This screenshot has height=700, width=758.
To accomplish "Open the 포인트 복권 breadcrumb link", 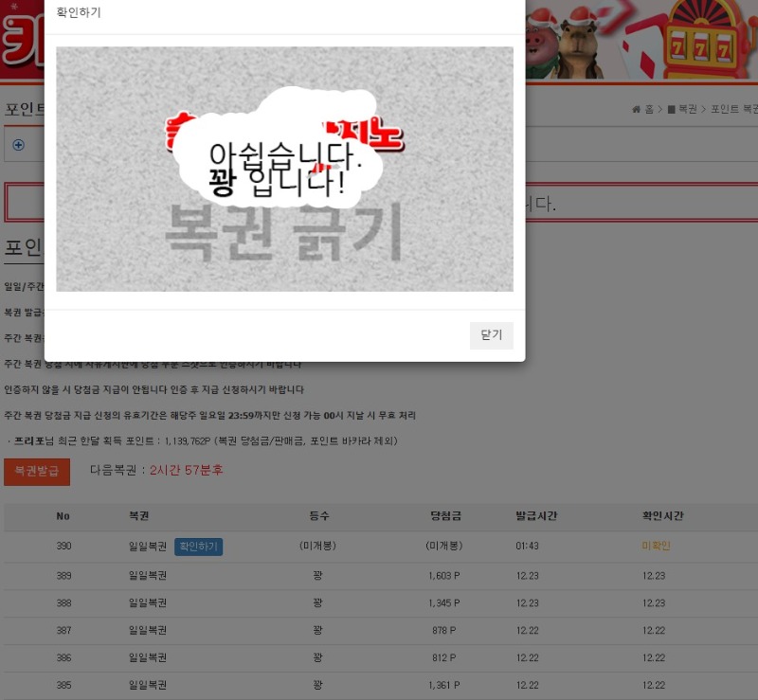I will (x=733, y=110).
